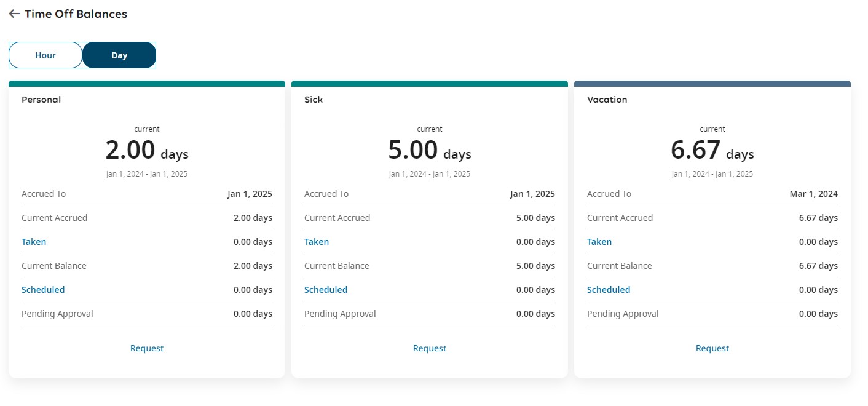The width and height of the screenshot is (868, 406).
Task: Click the 2.00 days personal balance
Action: point(146,151)
